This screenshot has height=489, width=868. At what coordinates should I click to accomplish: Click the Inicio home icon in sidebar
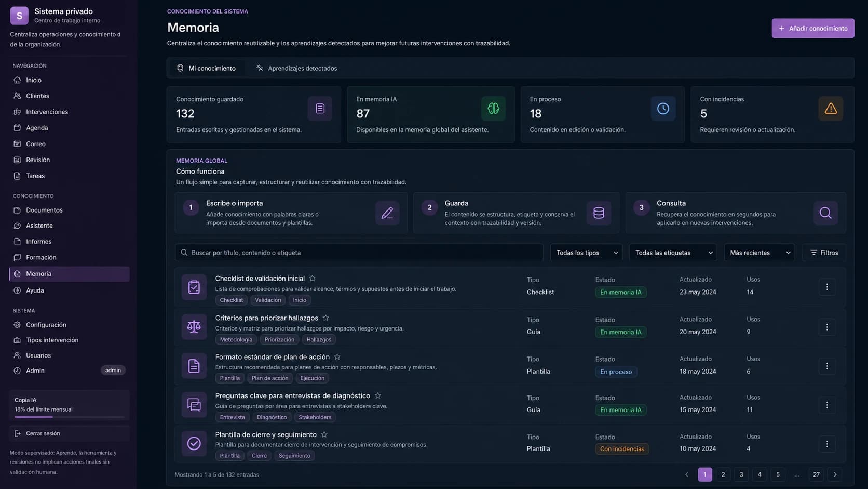[17, 80]
